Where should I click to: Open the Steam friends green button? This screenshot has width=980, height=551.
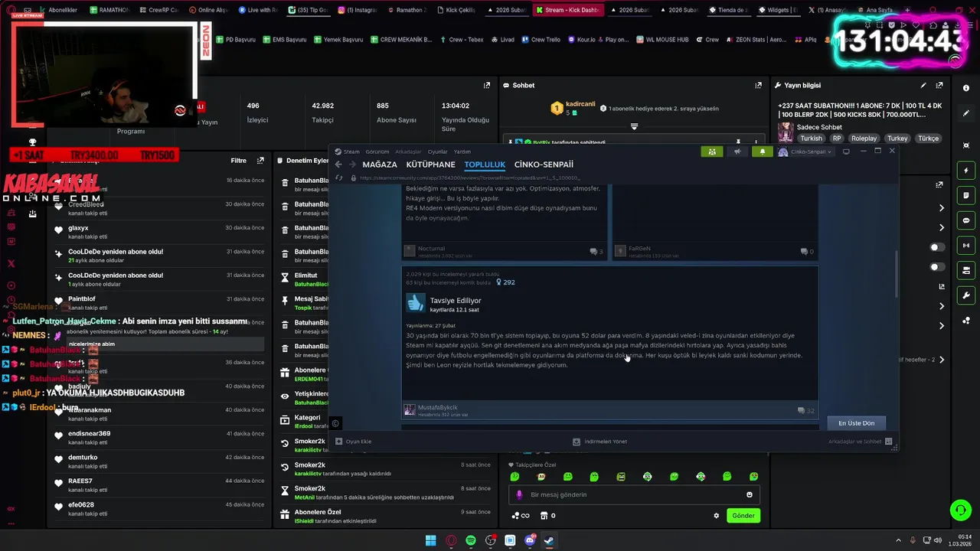point(712,152)
